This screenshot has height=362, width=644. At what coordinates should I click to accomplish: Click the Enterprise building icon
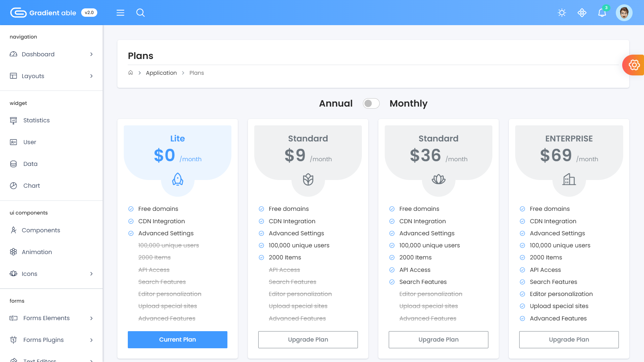point(569,179)
